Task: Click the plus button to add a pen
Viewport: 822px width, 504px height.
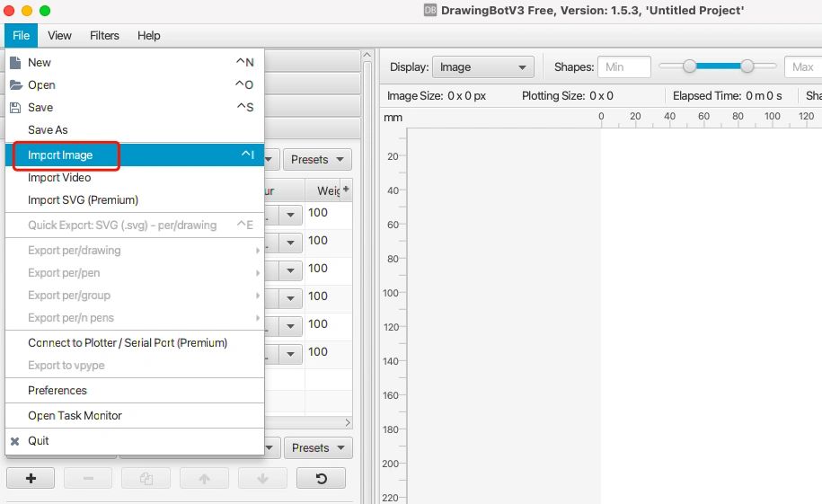Action: click(x=30, y=479)
